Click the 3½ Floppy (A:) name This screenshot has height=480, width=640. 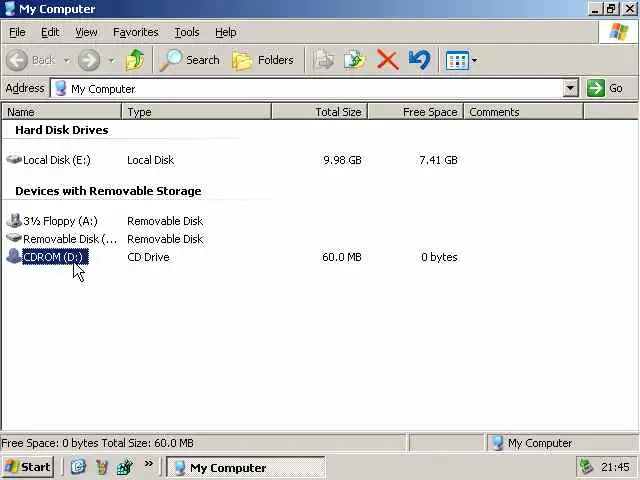60,221
